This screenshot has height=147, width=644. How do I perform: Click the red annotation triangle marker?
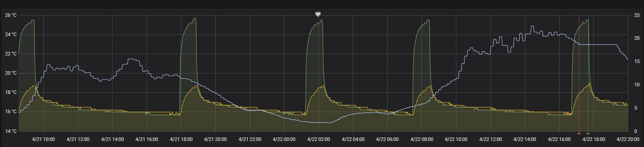[579, 133]
